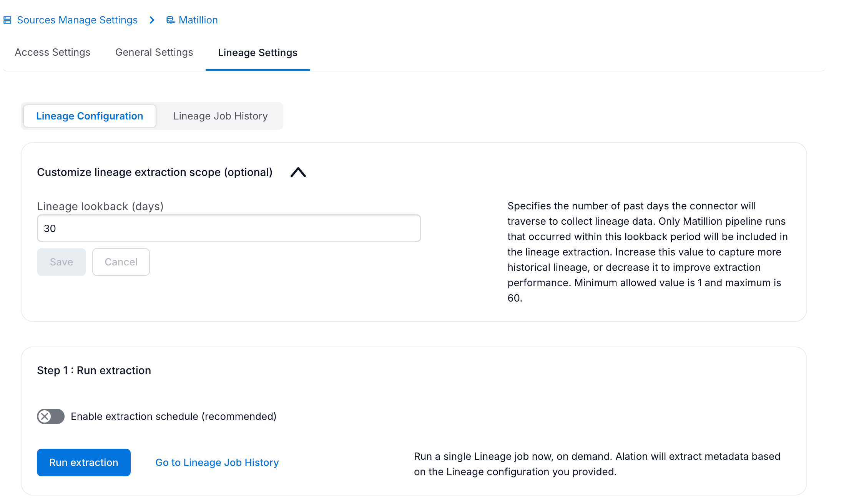This screenshot has height=504, width=844.
Task: Click the Sources database icon in breadcrumb
Action: click(7, 20)
